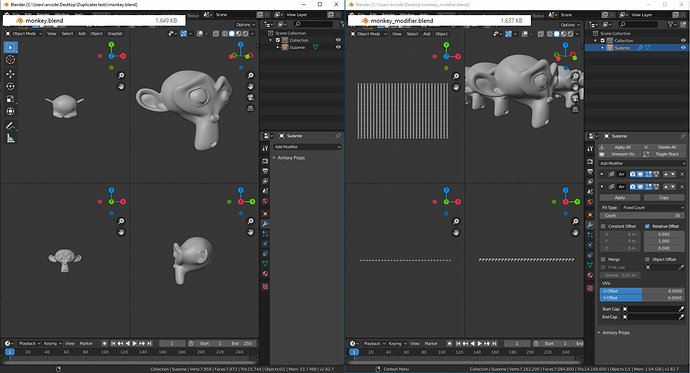Toggle auto keying record button in monkey.blend timeline
This screenshot has height=373, width=690.
pyautogui.click(x=104, y=344)
